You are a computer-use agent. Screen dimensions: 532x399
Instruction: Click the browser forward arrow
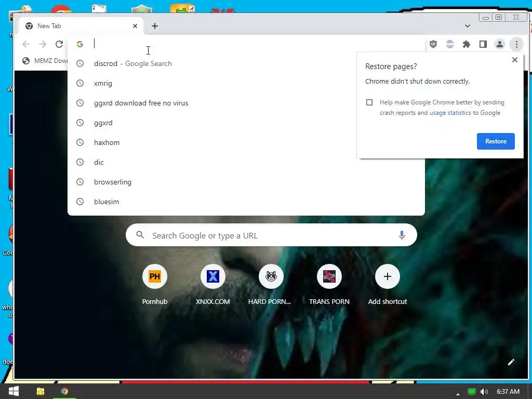pos(43,44)
